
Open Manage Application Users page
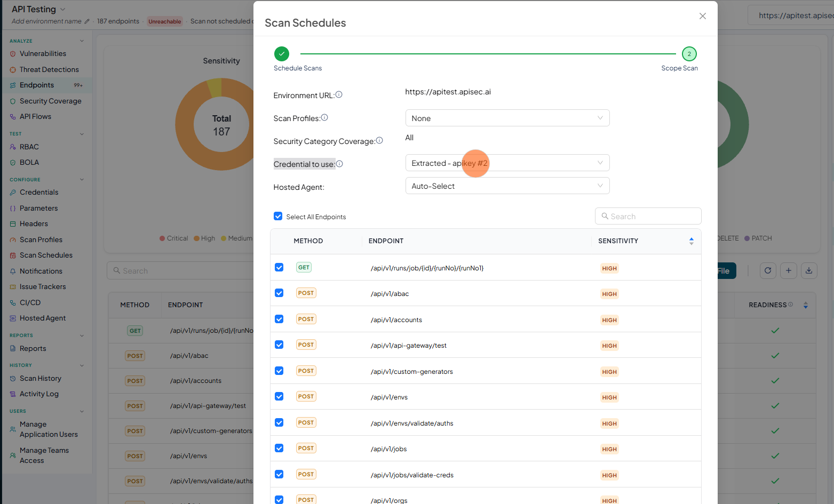[49, 429]
